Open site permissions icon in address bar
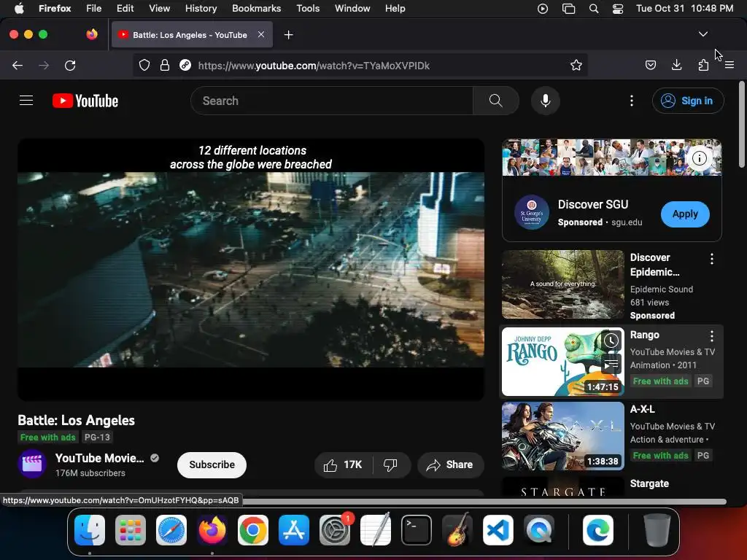Viewport: 747px width, 560px height. (185, 65)
